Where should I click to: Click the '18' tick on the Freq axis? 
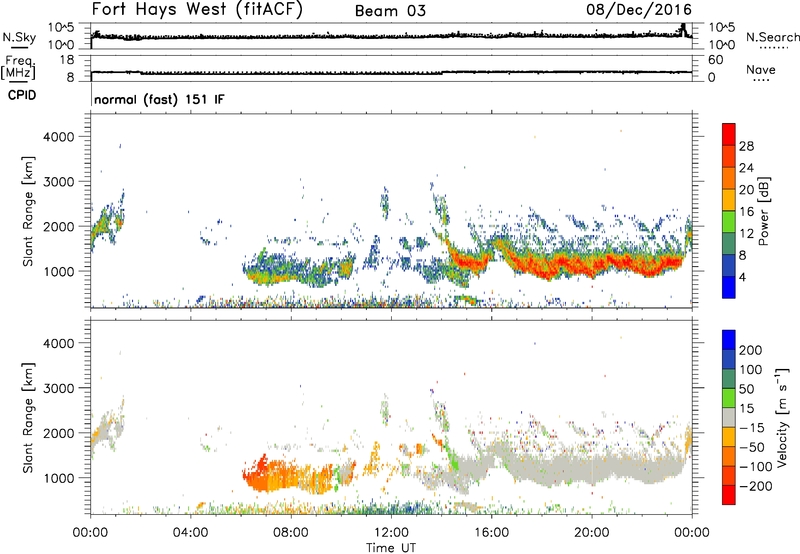pos(67,60)
